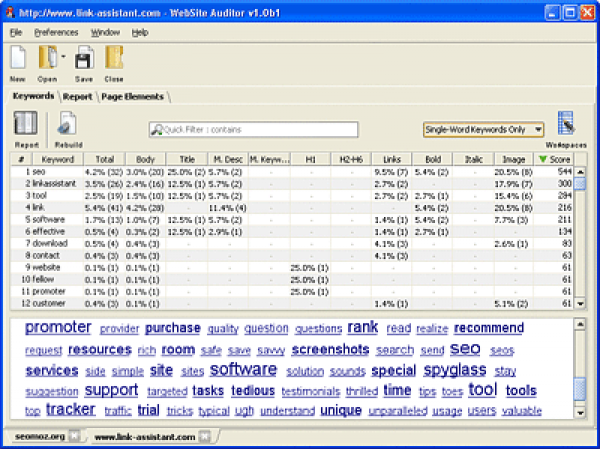Open the keyword Report icon
The image size is (600, 449).
click(x=26, y=124)
